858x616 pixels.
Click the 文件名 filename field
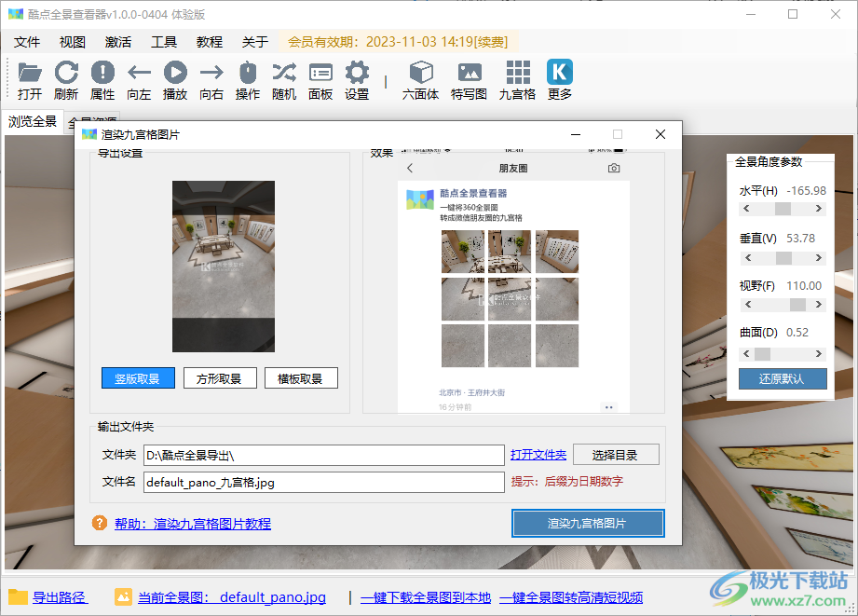tap(324, 483)
